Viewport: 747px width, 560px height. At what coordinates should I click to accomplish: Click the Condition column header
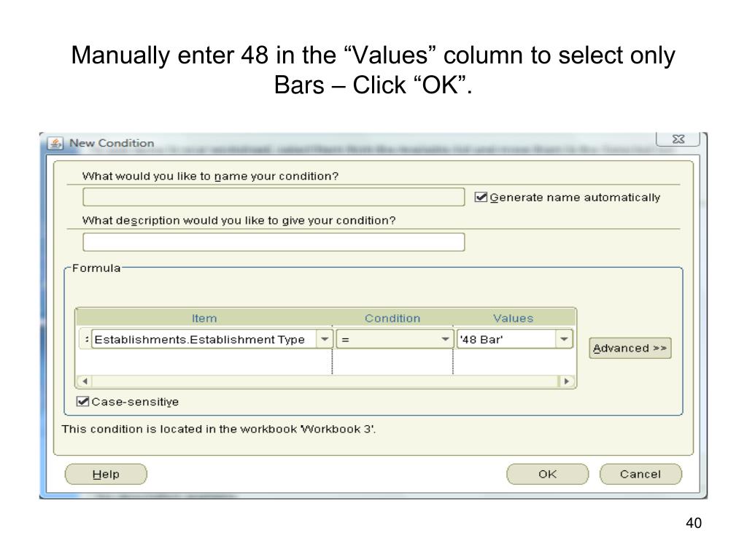[x=392, y=318]
